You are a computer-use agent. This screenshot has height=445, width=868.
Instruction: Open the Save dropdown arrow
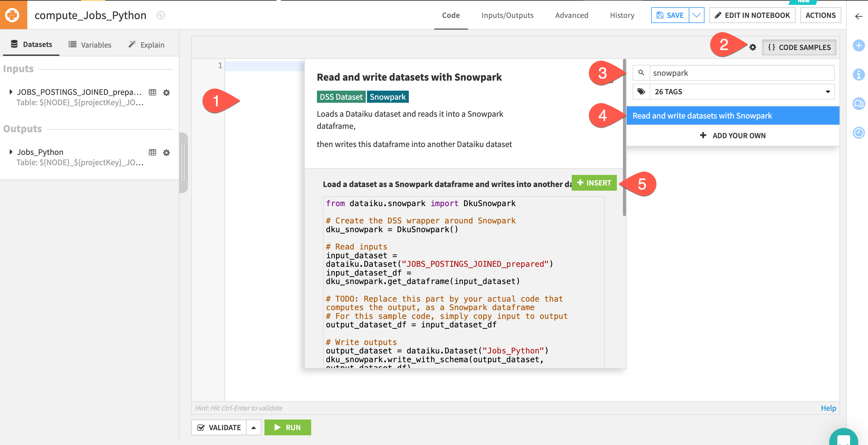[x=696, y=15]
